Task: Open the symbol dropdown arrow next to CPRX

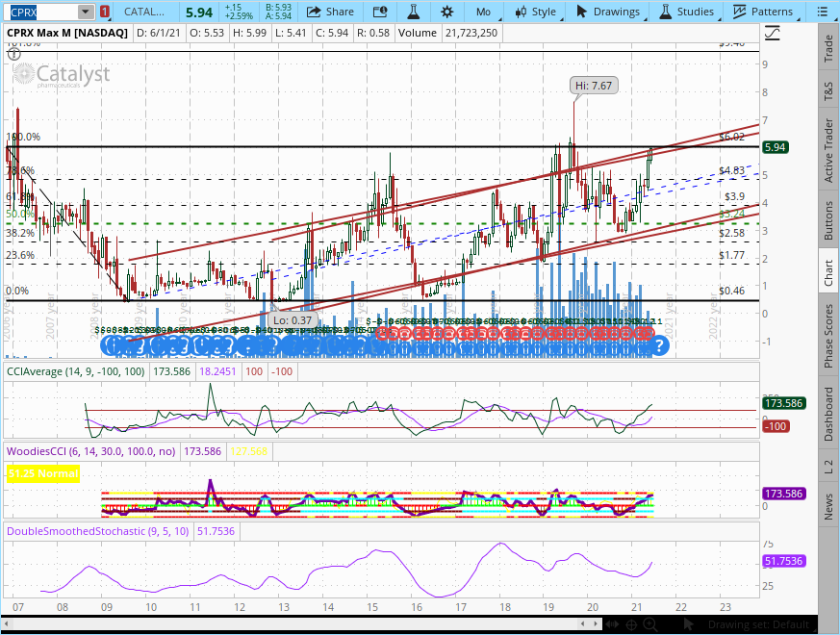Action: tap(86, 12)
